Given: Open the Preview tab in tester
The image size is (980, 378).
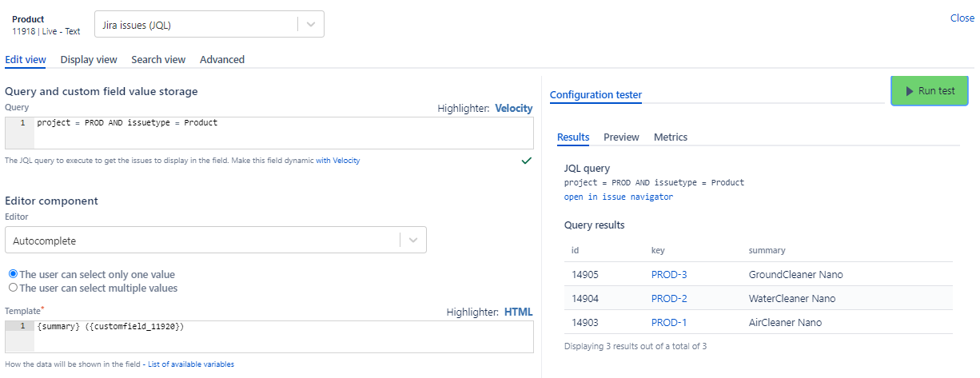Looking at the screenshot, I should 621,137.
